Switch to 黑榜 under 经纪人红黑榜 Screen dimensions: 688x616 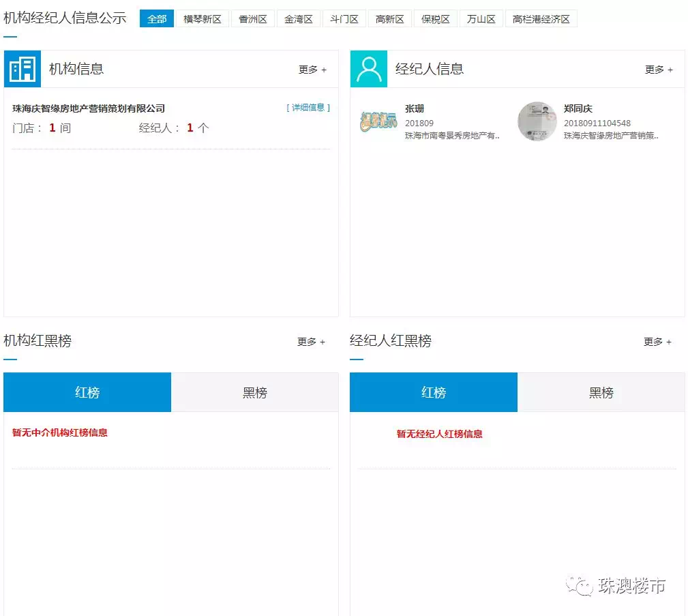601,393
